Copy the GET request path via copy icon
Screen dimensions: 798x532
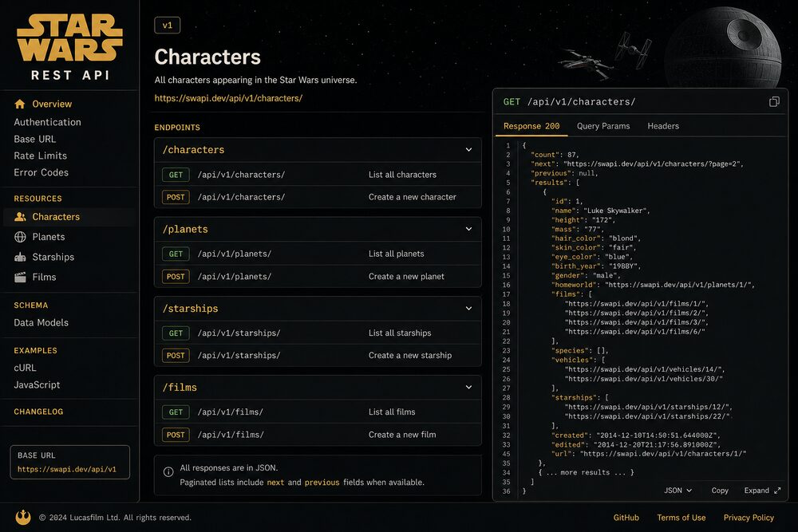(x=774, y=102)
